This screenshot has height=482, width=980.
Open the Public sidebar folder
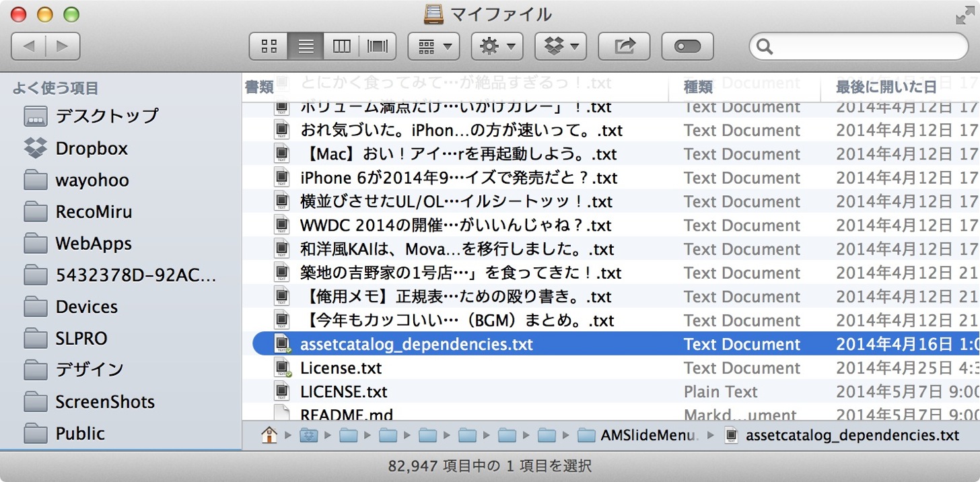(63, 433)
